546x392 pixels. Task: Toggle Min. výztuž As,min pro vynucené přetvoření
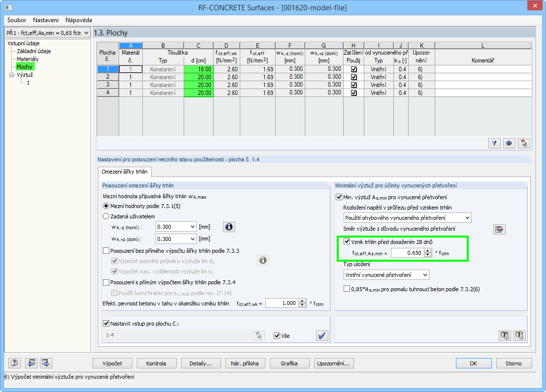pos(339,197)
